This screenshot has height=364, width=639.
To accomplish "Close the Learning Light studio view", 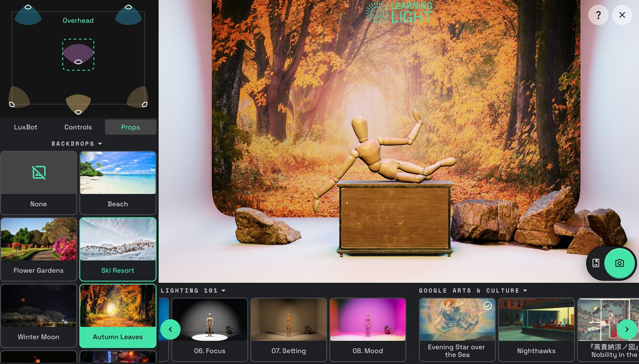I will [622, 15].
